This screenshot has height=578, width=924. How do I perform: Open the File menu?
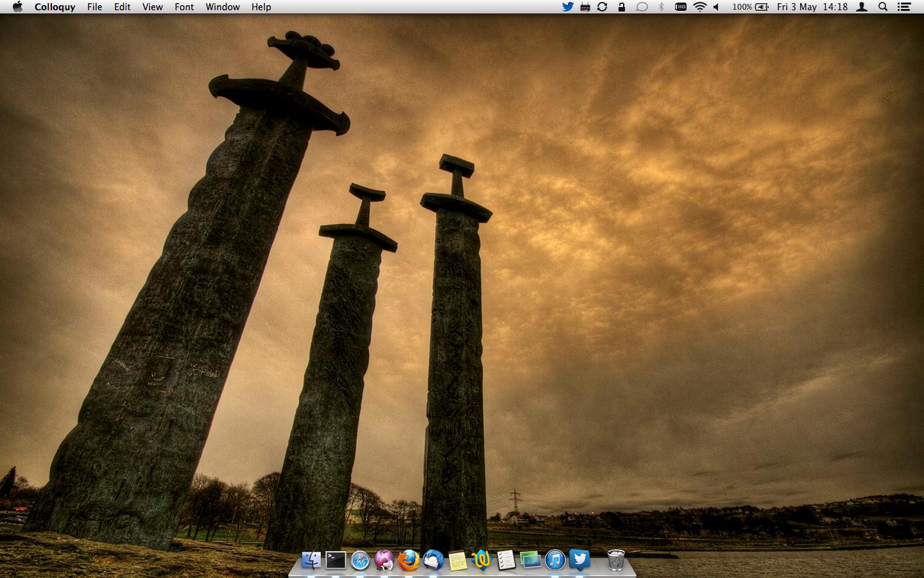pyautogui.click(x=94, y=7)
